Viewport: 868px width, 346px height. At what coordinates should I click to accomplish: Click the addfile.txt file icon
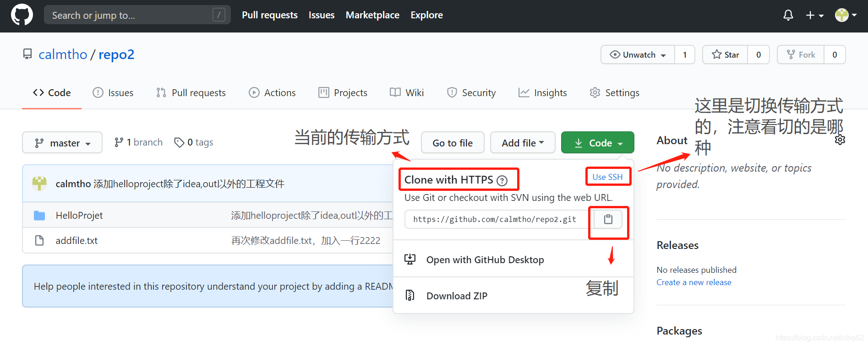tap(39, 240)
